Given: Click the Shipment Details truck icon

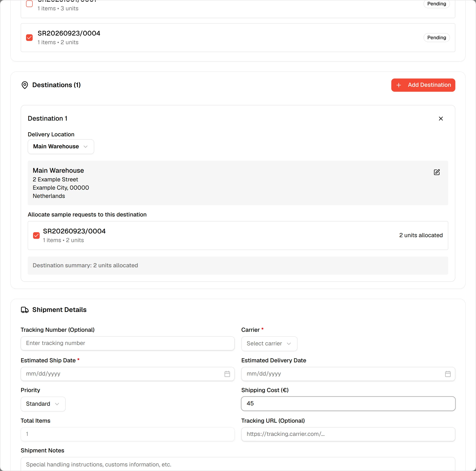Looking at the screenshot, I should [25, 310].
